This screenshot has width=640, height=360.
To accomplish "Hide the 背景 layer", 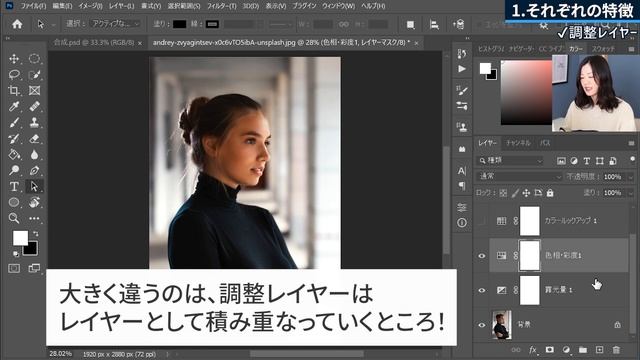I will (x=482, y=325).
